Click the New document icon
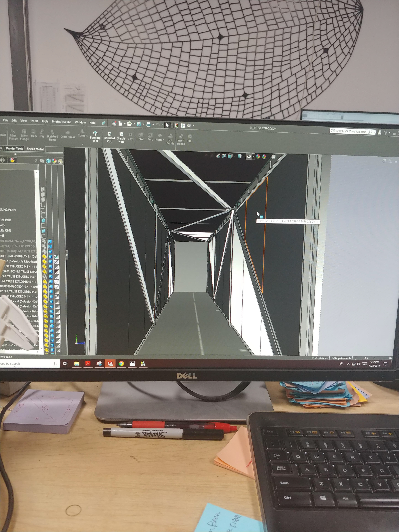The image size is (399, 532). (x=120, y=124)
